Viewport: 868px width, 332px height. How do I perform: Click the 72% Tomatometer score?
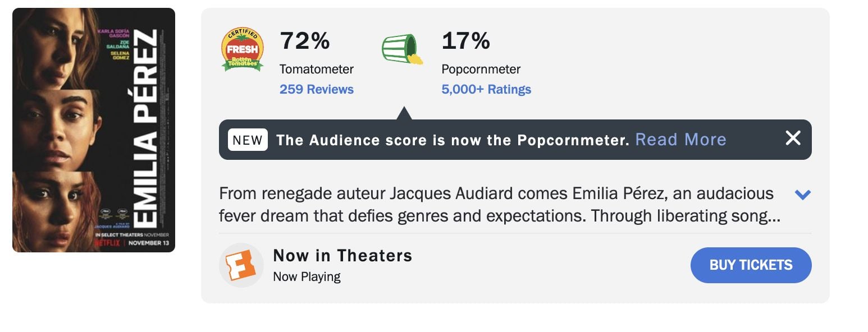click(x=304, y=40)
